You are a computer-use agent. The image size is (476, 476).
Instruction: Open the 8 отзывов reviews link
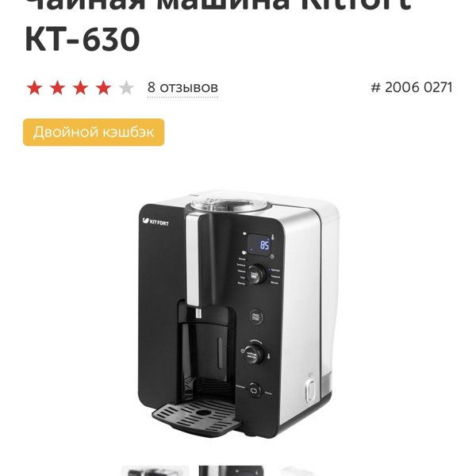(182, 87)
